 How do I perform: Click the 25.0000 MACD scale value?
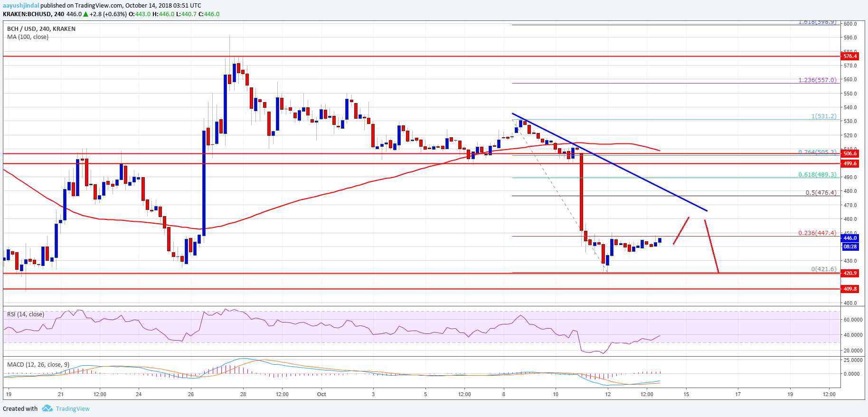[853, 360]
